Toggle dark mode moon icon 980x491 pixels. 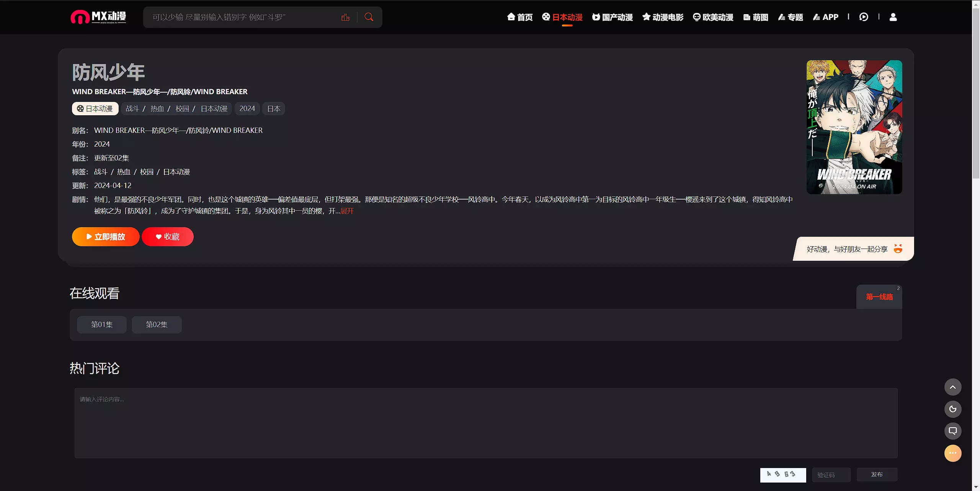(x=953, y=409)
